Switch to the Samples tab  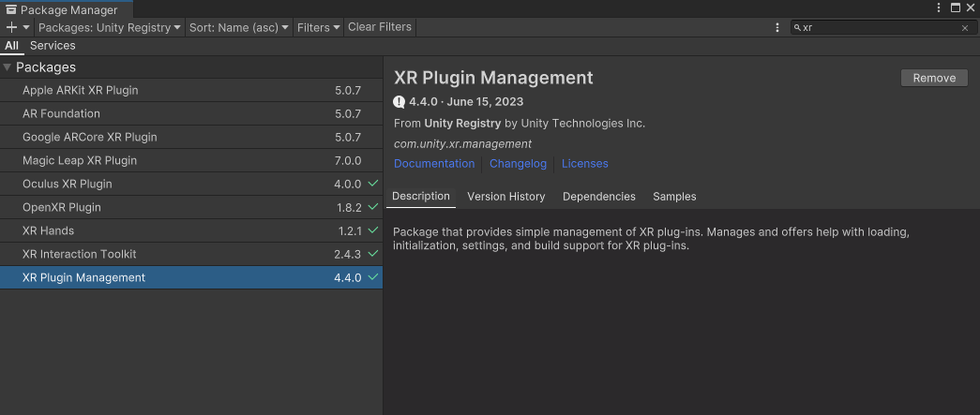[x=674, y=197]
